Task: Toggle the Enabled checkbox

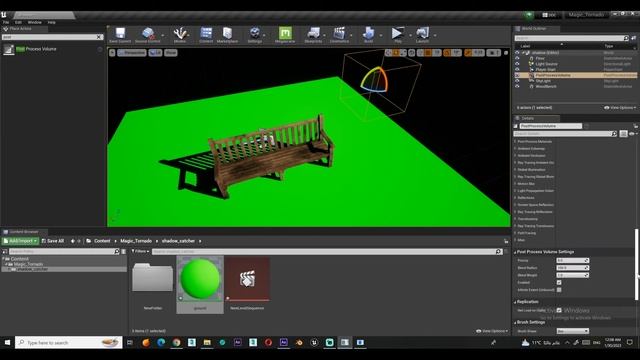Action: coord(559,282)
